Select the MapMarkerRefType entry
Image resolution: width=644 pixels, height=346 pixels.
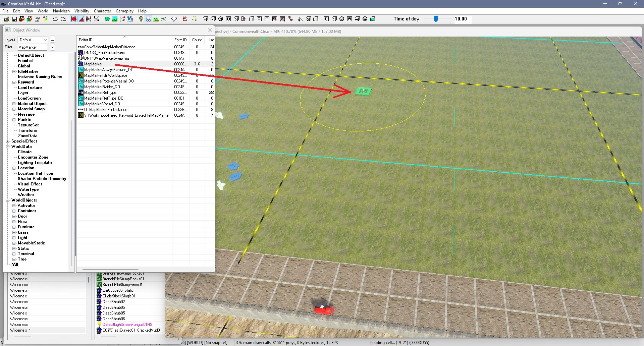(x=100, y=93)
